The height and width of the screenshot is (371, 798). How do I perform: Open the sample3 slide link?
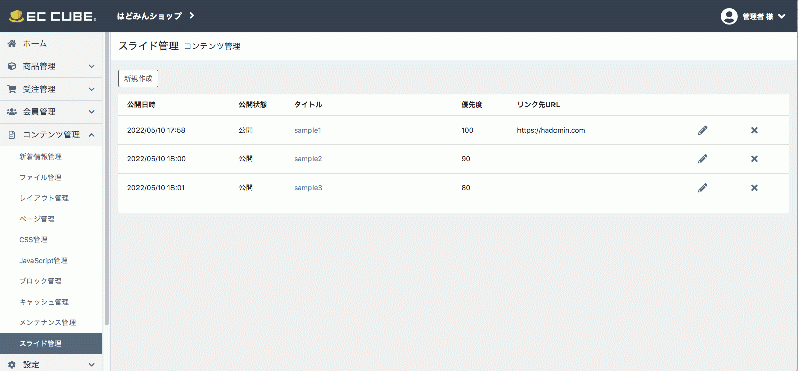point(308,188)
